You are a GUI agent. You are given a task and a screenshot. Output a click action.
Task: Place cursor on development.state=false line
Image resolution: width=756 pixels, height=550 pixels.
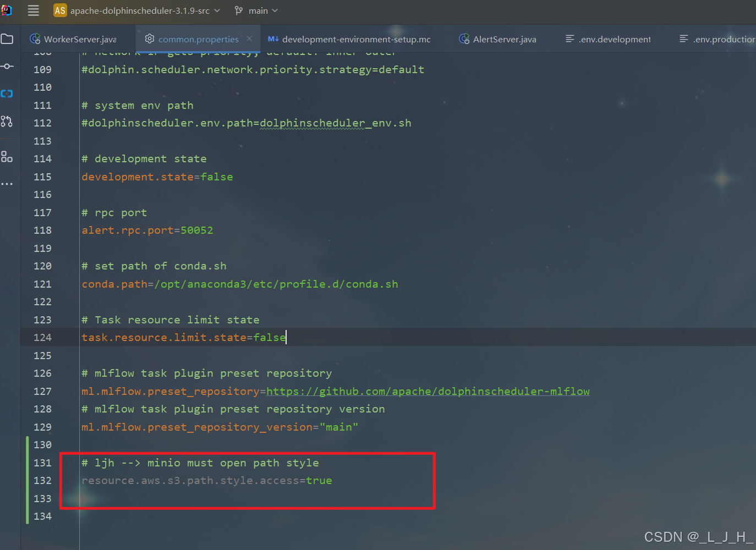[157, 177]
